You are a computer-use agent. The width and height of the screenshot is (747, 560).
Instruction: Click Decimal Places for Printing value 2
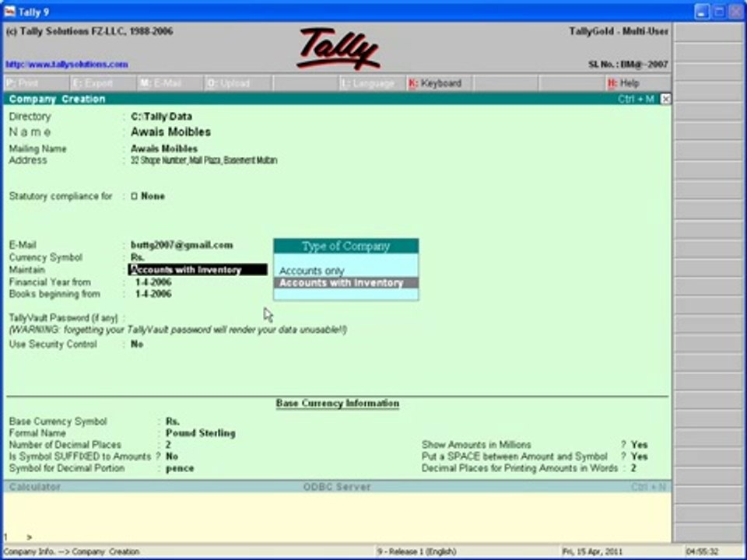[x=633, y=468]
